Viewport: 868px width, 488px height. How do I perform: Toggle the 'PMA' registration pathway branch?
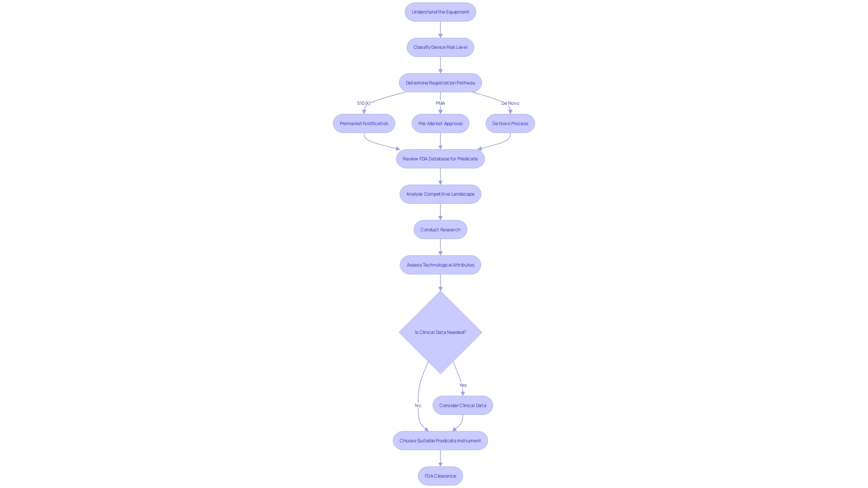440,103
